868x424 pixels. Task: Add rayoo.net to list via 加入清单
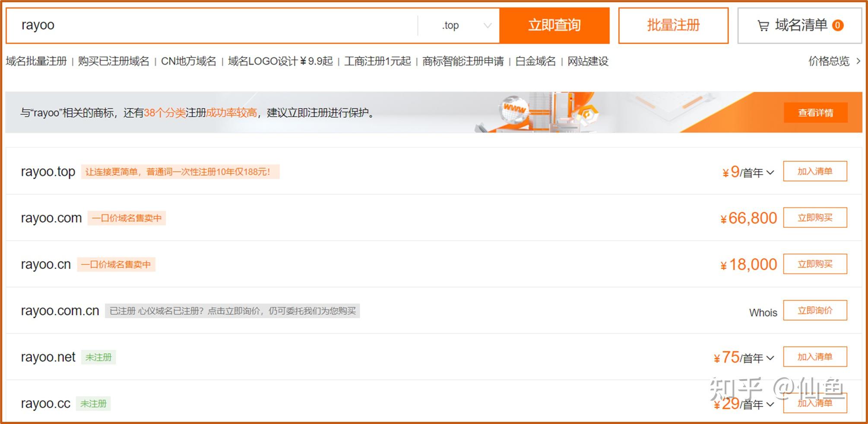[x=815, y=357]
